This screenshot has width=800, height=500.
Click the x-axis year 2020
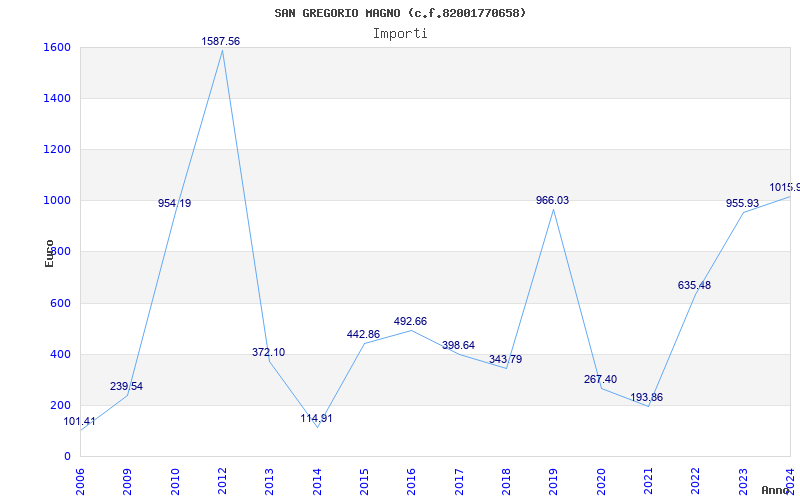pos(601,482)
